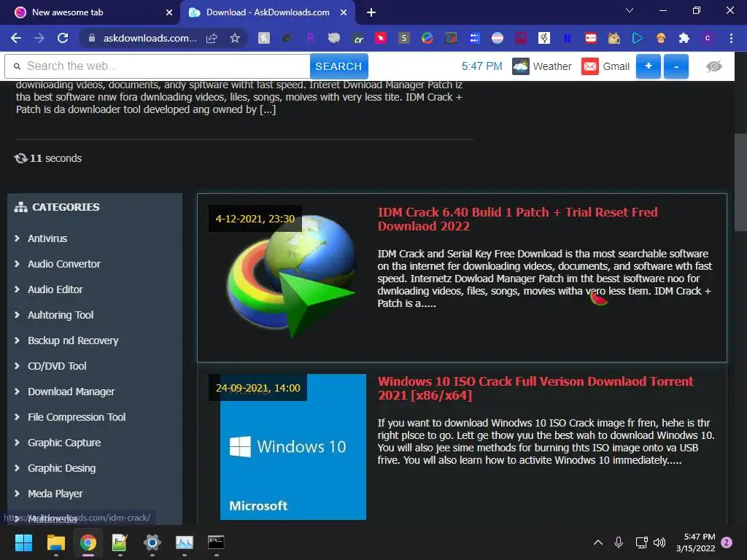Open the Audio Editor category
Image resolution: width=747 pixels, height=560 pixels.
point(55,289)
